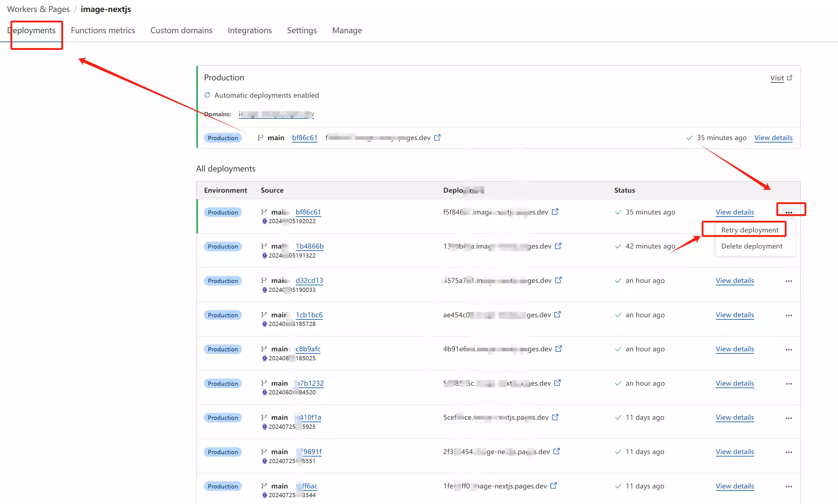Click the Automatic deployments refresh icon

point(207,95)
